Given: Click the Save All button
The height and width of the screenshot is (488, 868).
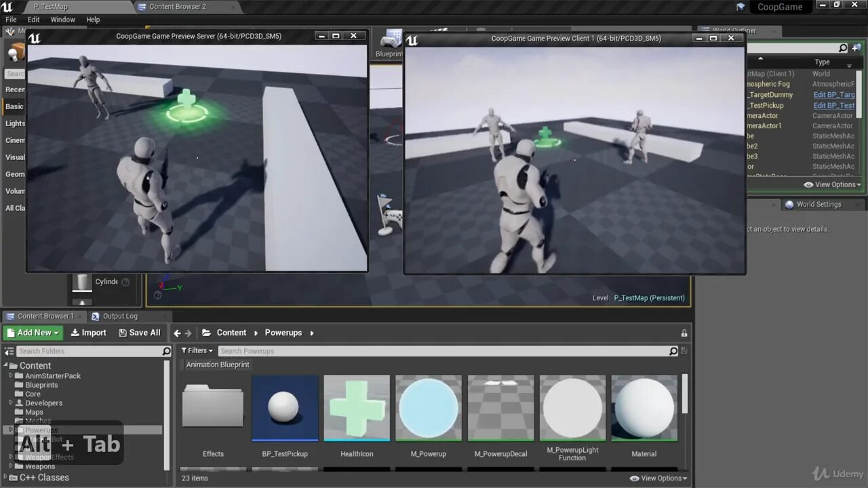Looking at the screenshot, I should pyautogui.click(x=140, y=333).
